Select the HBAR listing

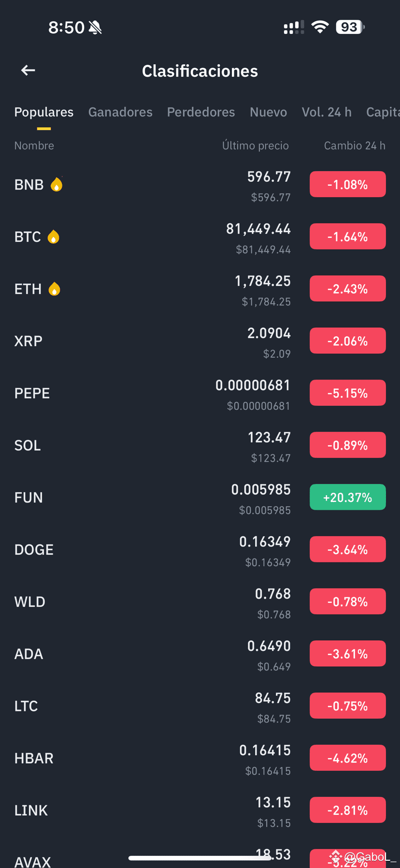[200, 758]
